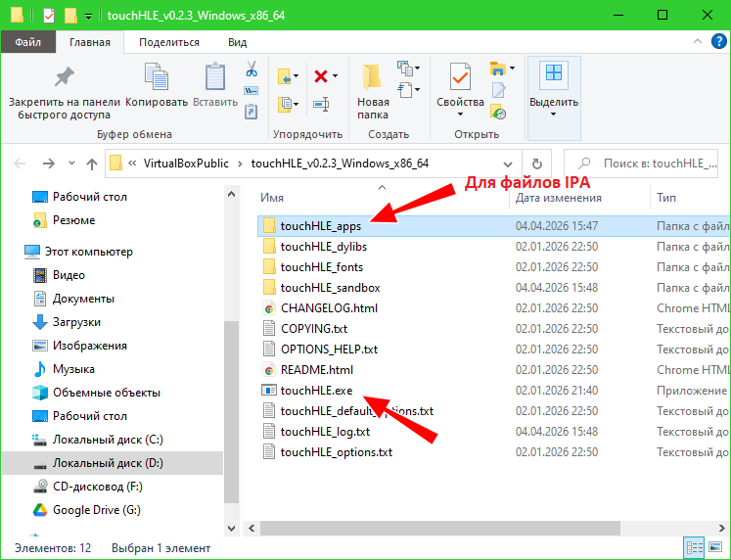Viewport: 731px width, 560px height.
Task: Click the Move to folder icon
Action: (285, 76)
